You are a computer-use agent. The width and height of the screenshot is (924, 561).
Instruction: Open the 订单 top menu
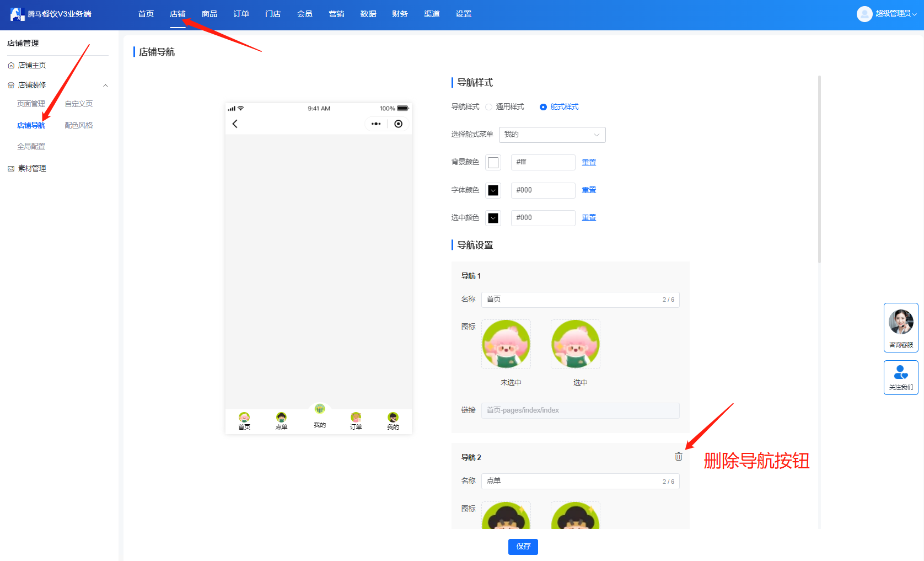[x=241, y=14]
